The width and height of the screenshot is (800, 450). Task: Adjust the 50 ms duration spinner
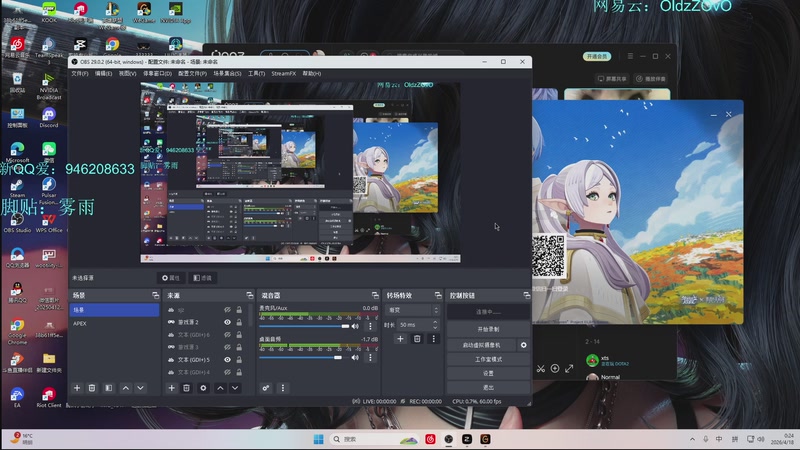tap(418, 324)
